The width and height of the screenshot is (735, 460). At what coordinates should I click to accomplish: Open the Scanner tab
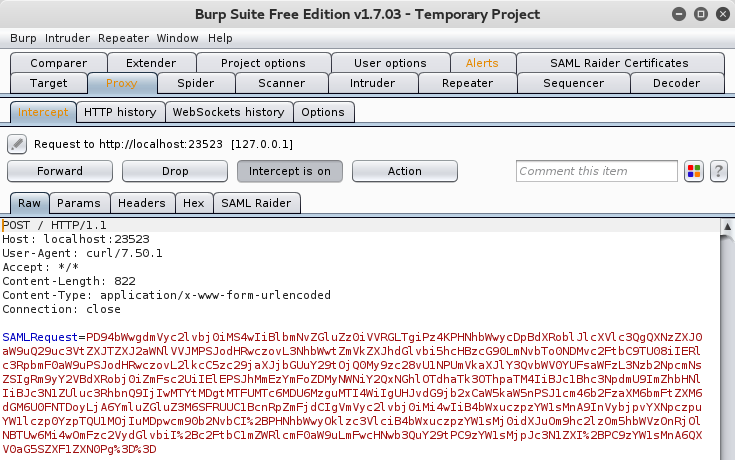pyautogui.click(x=281, y=83)
